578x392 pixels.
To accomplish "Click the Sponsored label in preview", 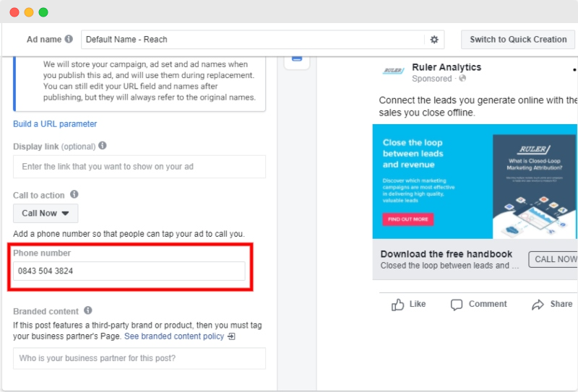I will point(431,79).
